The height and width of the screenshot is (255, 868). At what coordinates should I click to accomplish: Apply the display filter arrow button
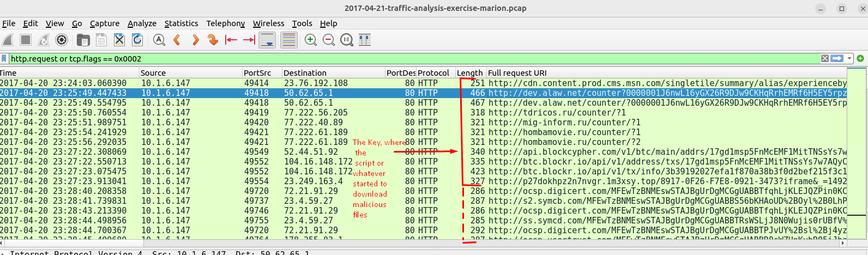[x=837, y=58]
